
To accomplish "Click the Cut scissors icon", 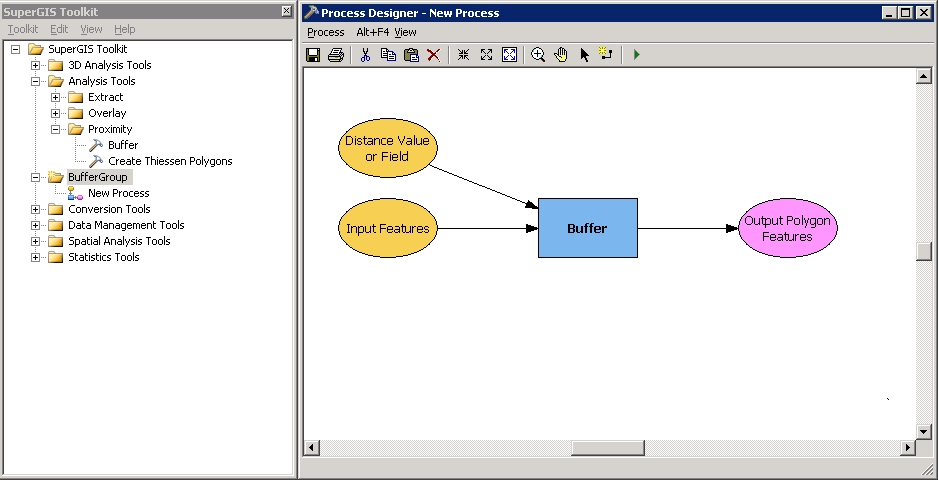I will pos(365,55).
